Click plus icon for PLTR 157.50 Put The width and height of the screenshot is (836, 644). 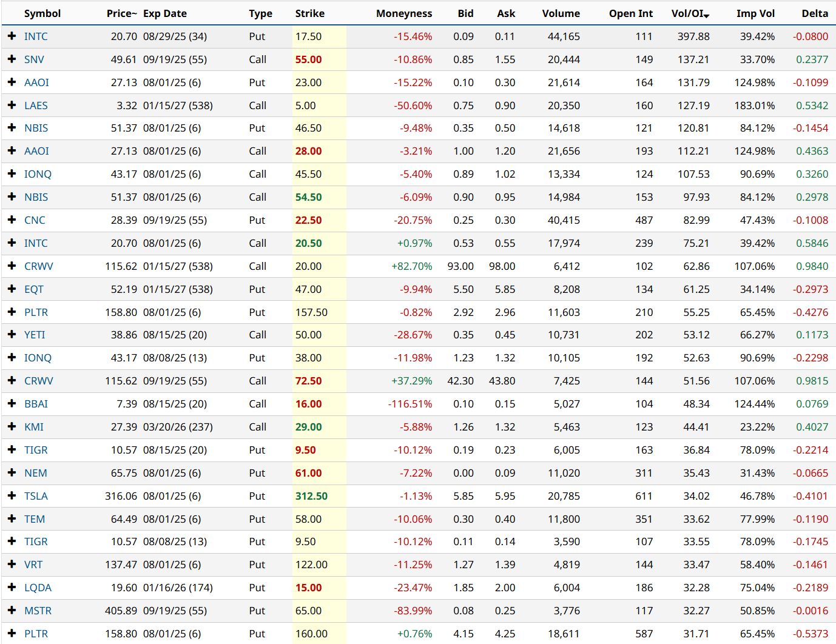(12, 312)
